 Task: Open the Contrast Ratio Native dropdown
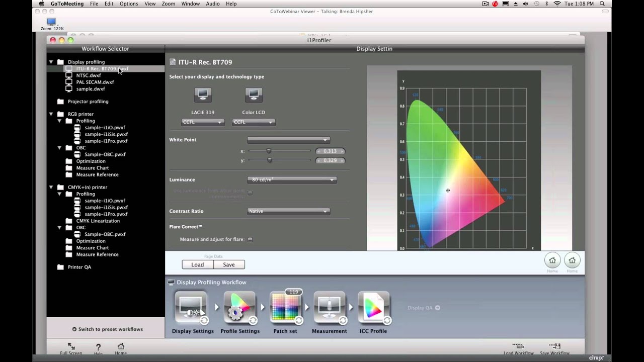(x=288, y=211)
